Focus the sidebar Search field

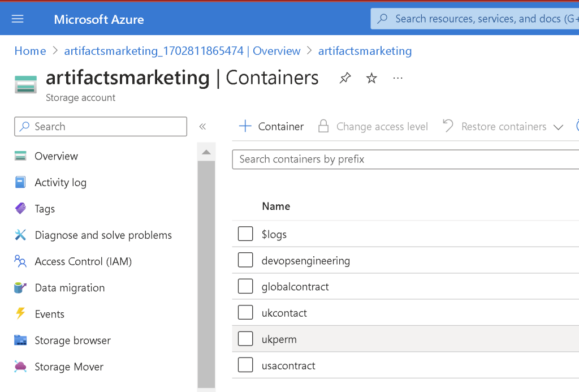coord(101,126)
